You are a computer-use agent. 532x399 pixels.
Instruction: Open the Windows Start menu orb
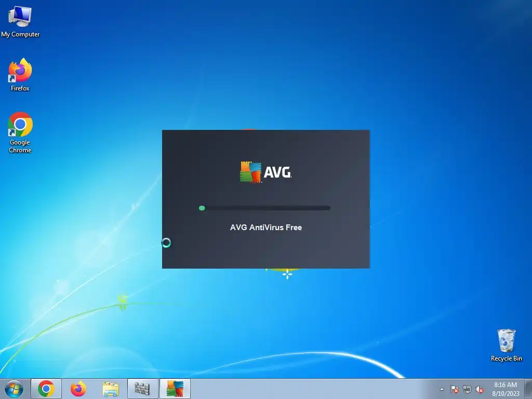coord(14,389)
